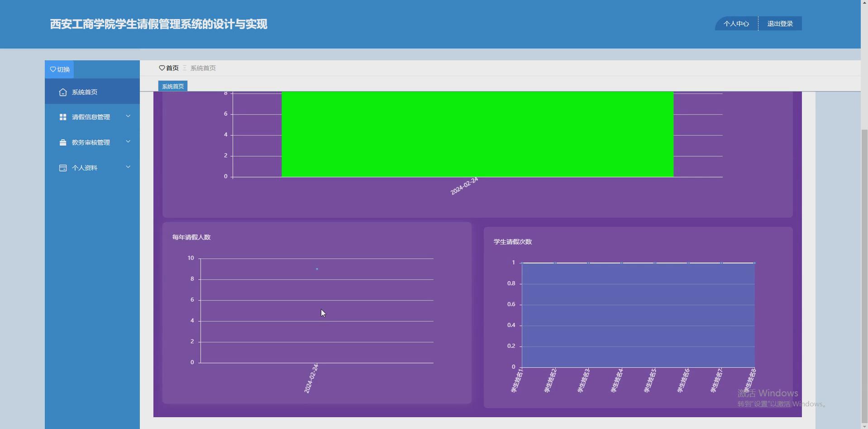Click 2024-02-24 label under green bar chart

[x=464, y=186]
